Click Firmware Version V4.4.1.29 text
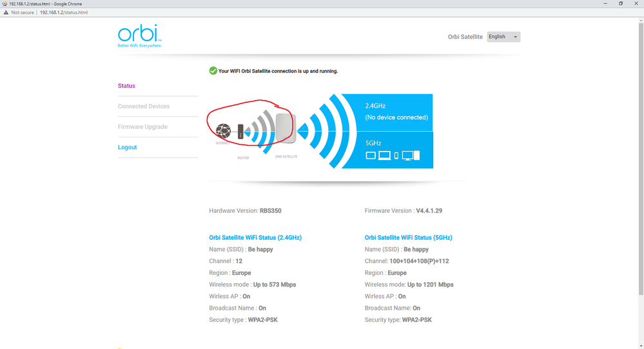The image size is (644, 349). (x=404, y=211)
